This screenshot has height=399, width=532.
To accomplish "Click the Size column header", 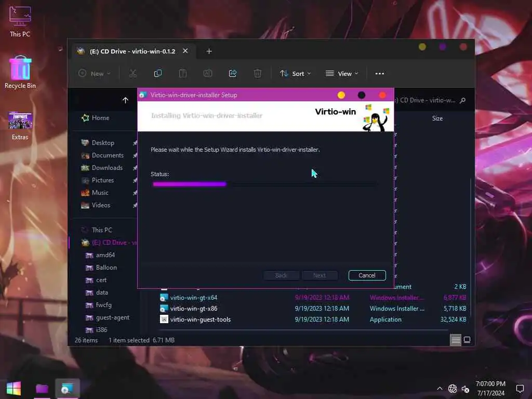I will (x=437, y=118).
